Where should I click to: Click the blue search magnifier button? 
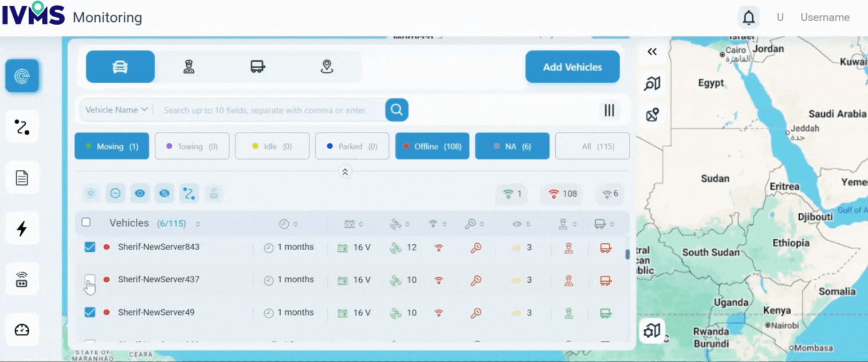click(x=396, y=110)
